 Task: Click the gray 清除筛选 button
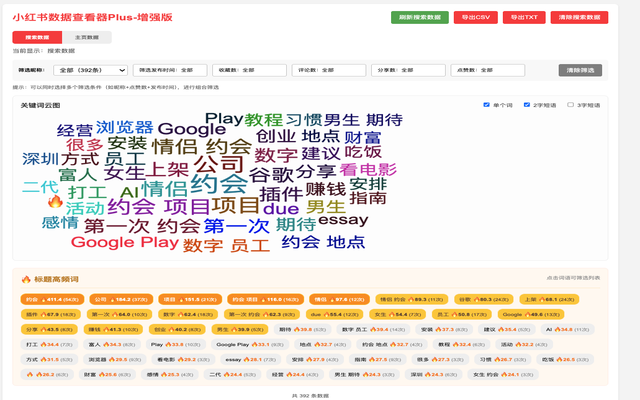tap(580, 70)
